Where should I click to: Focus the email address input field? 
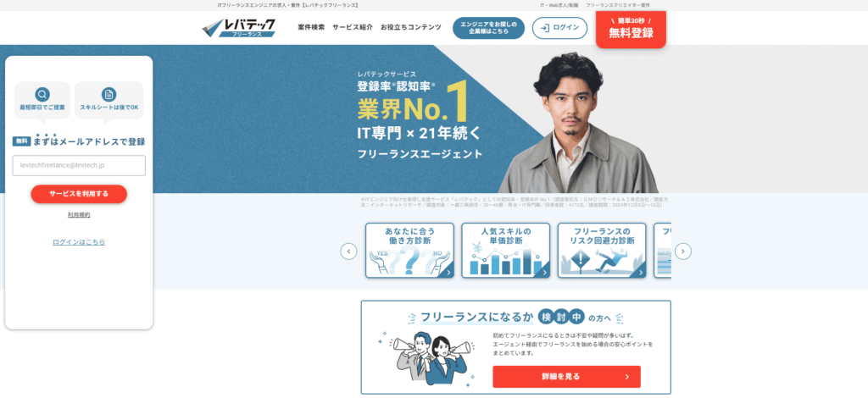[79, 165]
